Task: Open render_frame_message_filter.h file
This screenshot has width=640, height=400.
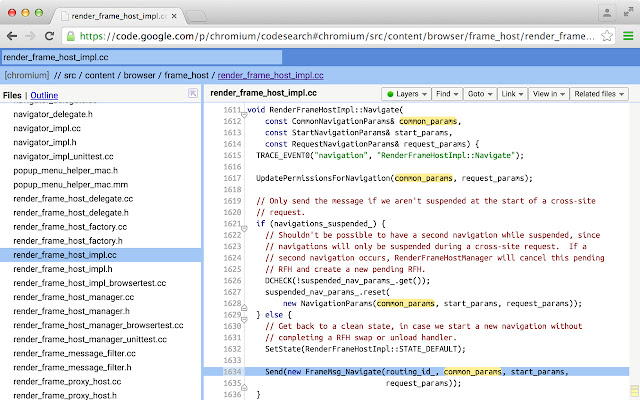Action: (x=72, y=368)
